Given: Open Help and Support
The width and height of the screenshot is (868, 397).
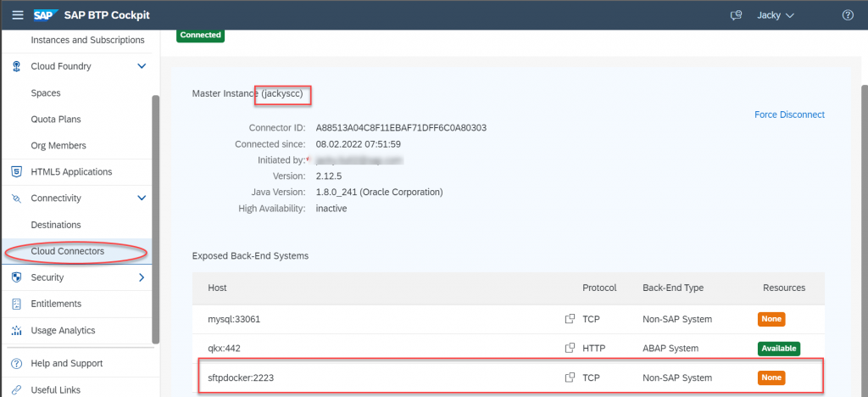Looking at the screenshot, I should coord(67,364).
